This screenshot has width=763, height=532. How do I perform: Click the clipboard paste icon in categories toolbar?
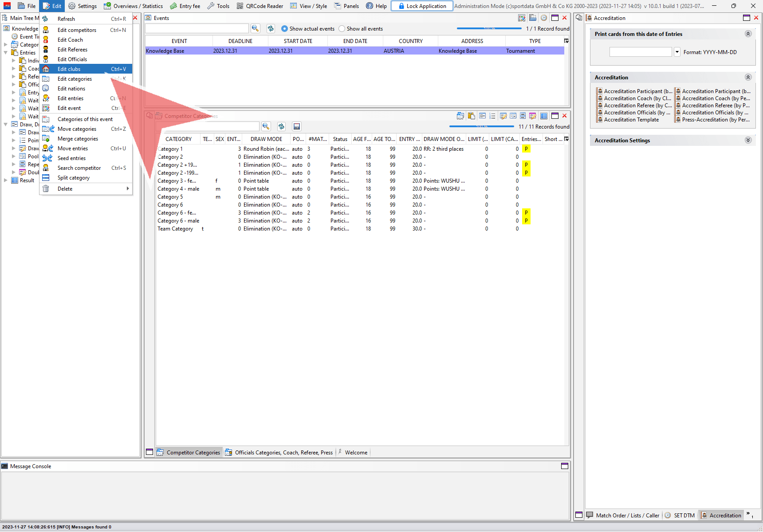[x=471, y=116]
